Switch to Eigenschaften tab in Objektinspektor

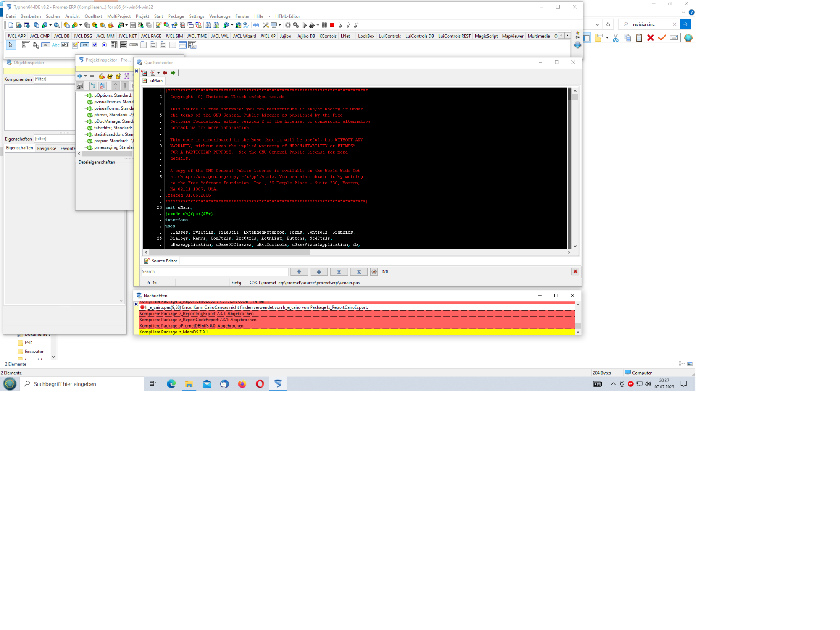[19, 148]
